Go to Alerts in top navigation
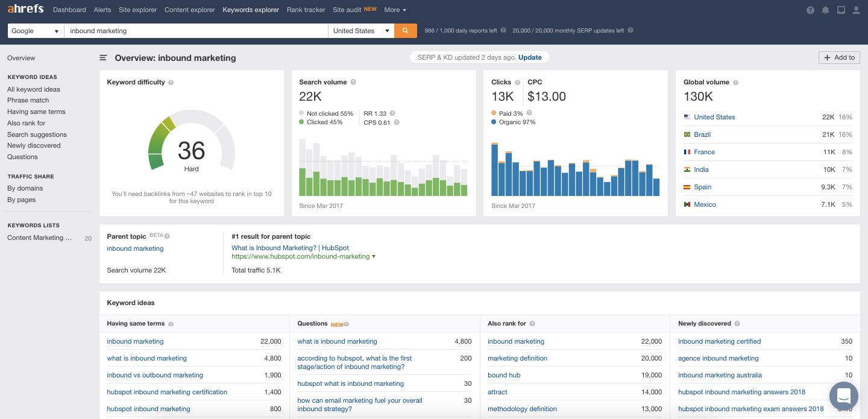This screenshot has width=868, height=419. click(102, 10)
